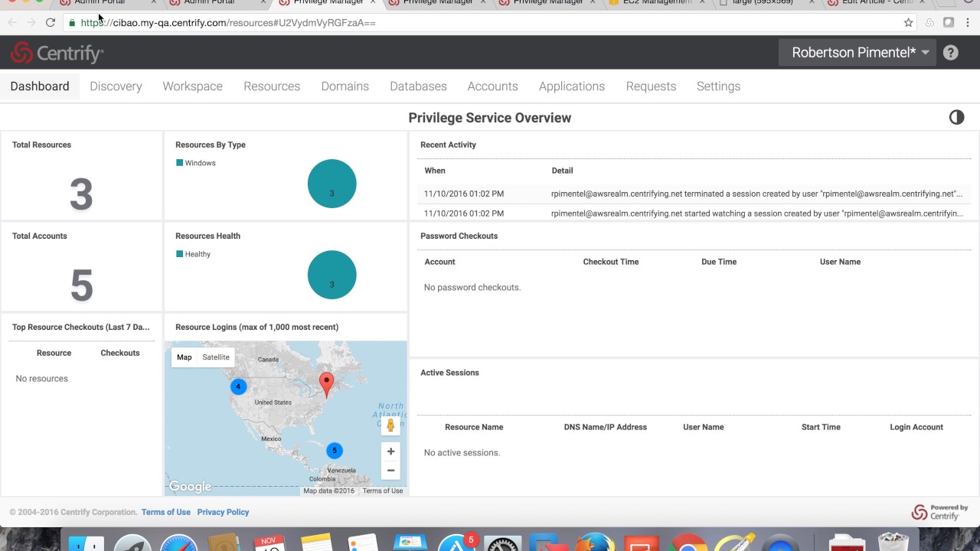
Task: Click the Centrify logo in the header
Action: pyautogui.click(x=57, y=53)
